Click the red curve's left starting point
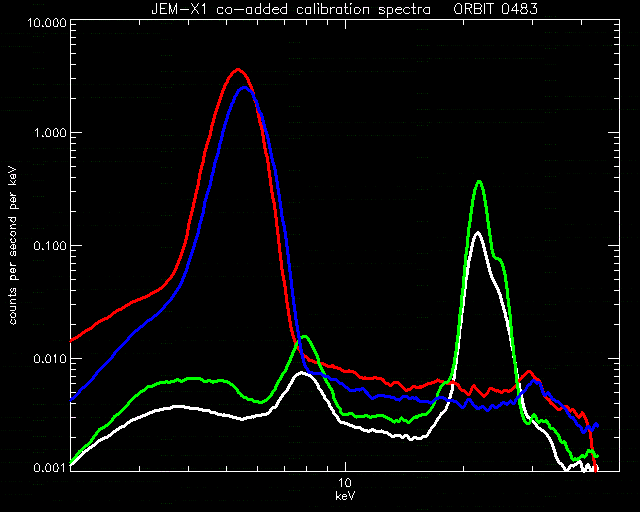This screenshot has width=640, height=512. (x=71, y=341)
